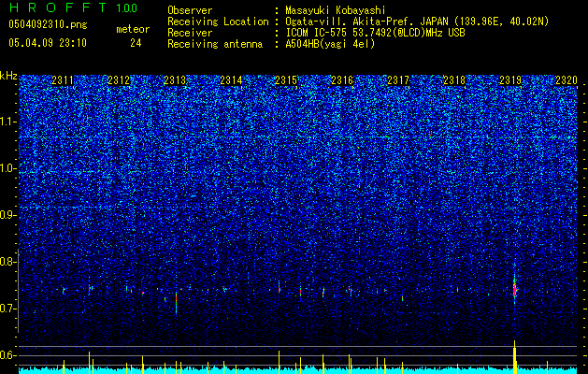Click the date stamp 05.04.09 23:10
The image size is (588, 374).
click(48, 43)
